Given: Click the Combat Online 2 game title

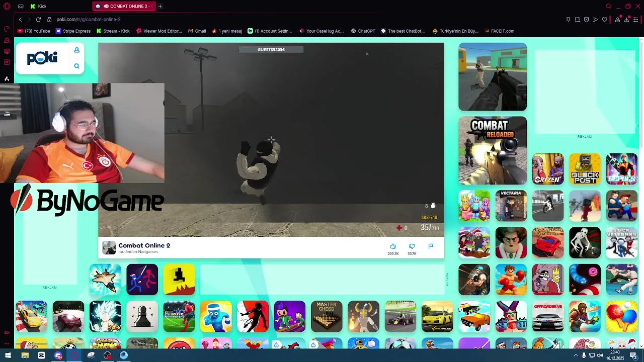Looking at the screenshot, I should pyautogui.click(x=144, y=245).
